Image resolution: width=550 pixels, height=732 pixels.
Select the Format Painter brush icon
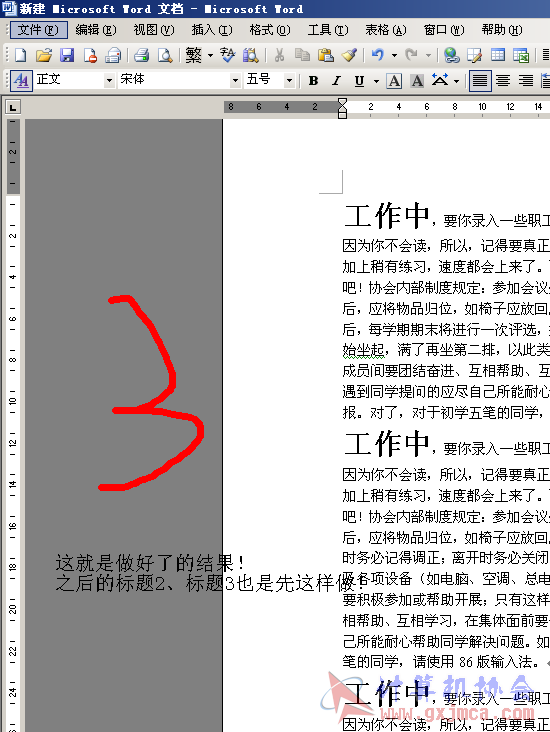click(x=349, y=55)
